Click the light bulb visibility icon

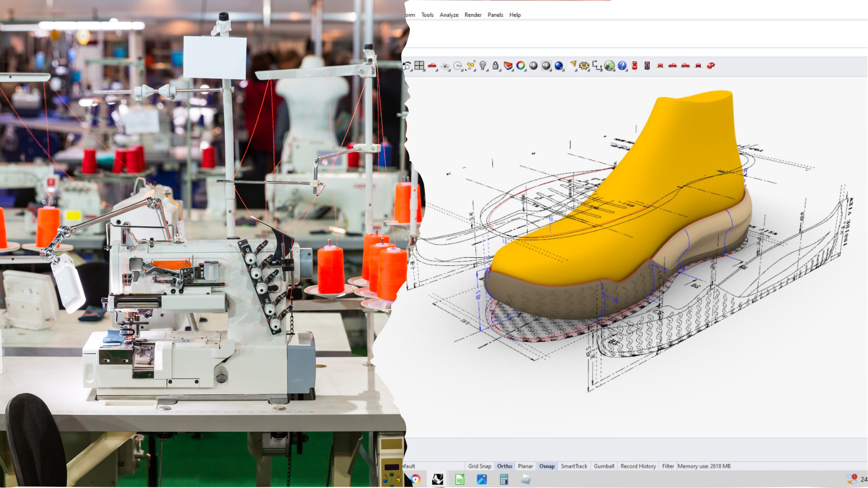[483, 65]
